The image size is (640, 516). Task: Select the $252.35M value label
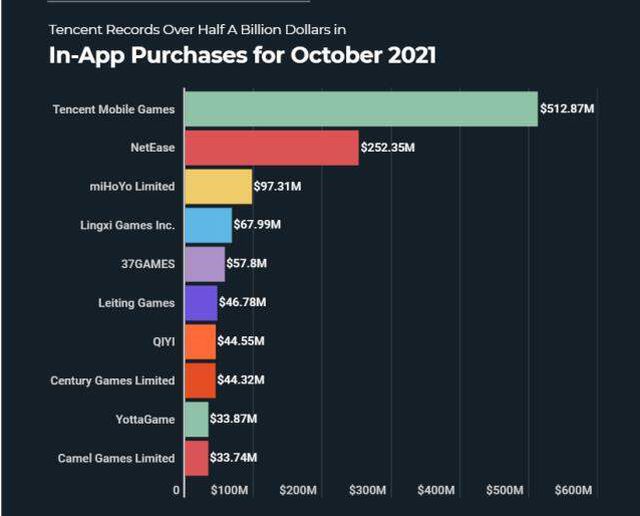click(387, 147)
